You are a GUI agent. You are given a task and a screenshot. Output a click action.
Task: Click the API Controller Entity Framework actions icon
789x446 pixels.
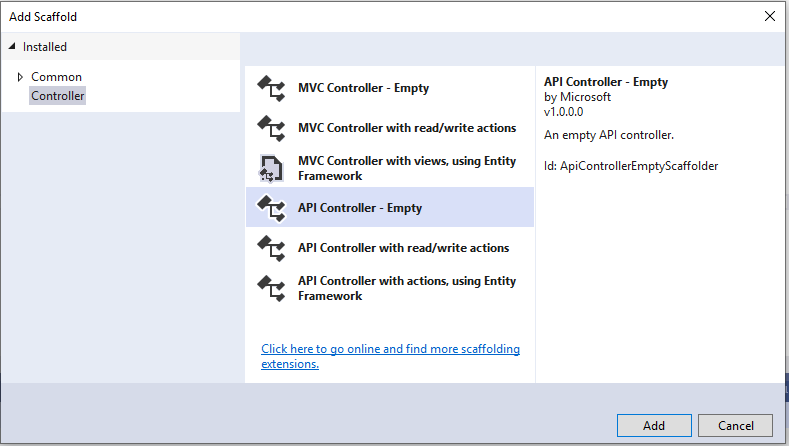pyautogui.click(x=271, y=288)
